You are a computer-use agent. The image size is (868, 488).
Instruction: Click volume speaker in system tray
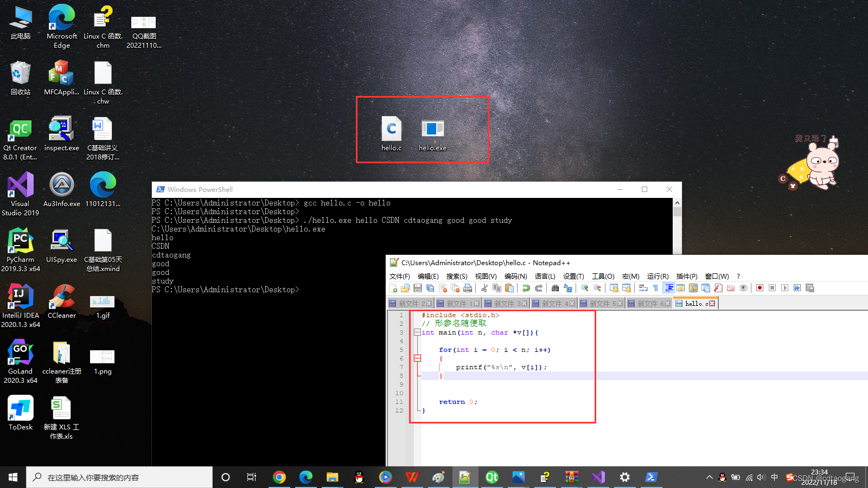click(761, 478)
